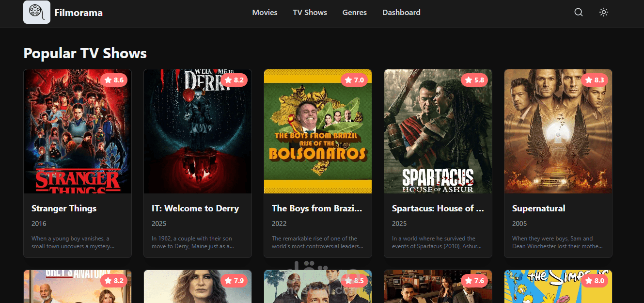
Task: Open the Spartacus: House of Ashur poster
Action: click(438, 131)
